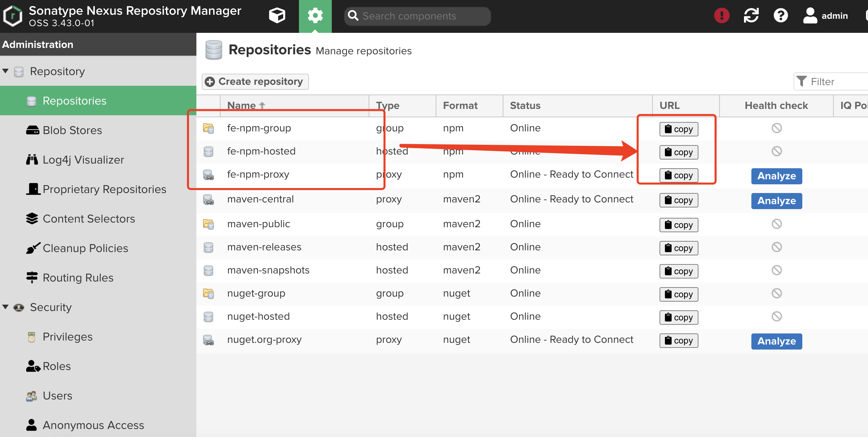This screenshot has height=437, width=868.
Task: Click the Content Selectors layers icon
Action: 32,218
